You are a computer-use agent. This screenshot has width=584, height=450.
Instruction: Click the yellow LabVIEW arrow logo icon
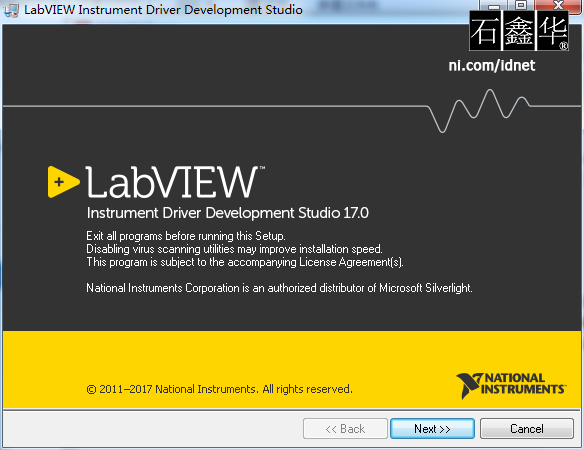63,182
